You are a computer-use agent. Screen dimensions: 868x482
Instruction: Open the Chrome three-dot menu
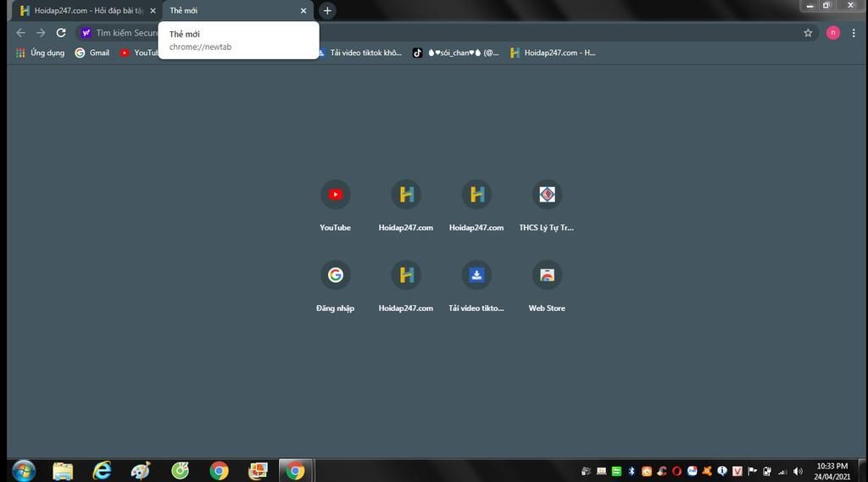pyautogui.click(x=854, y=33)
